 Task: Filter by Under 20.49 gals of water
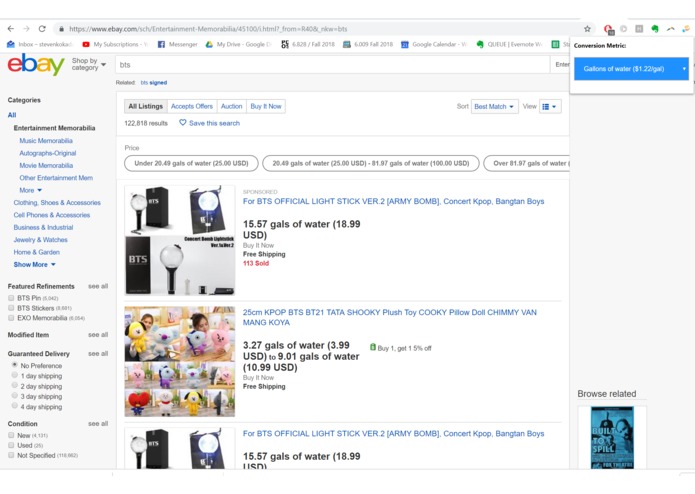click(x=191, y=163)
